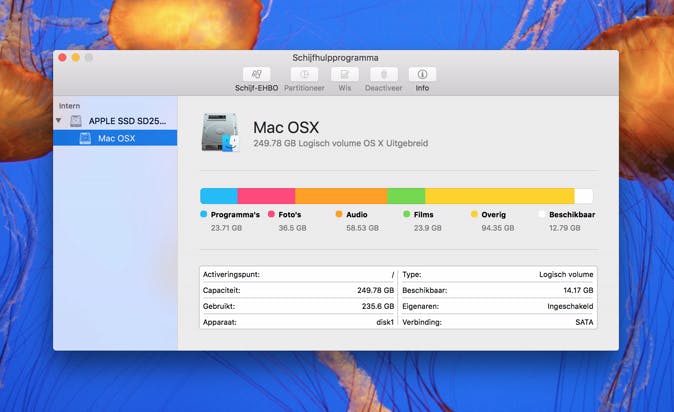Click the Audio legend label
The image size is (674, 412).
click(357, 215)
